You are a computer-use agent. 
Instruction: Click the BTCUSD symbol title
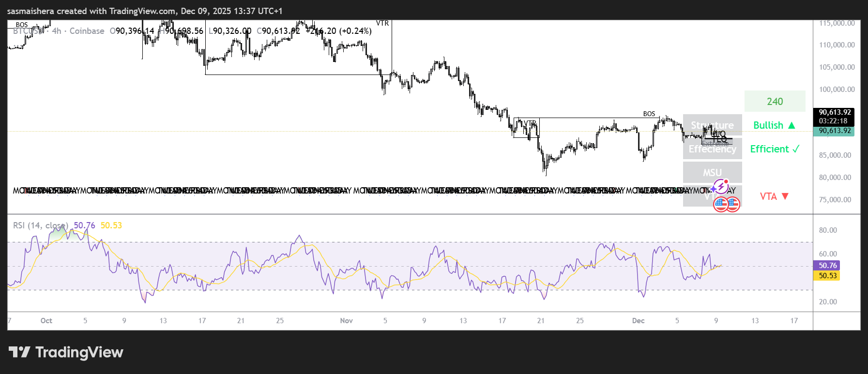tap(28, 31)
